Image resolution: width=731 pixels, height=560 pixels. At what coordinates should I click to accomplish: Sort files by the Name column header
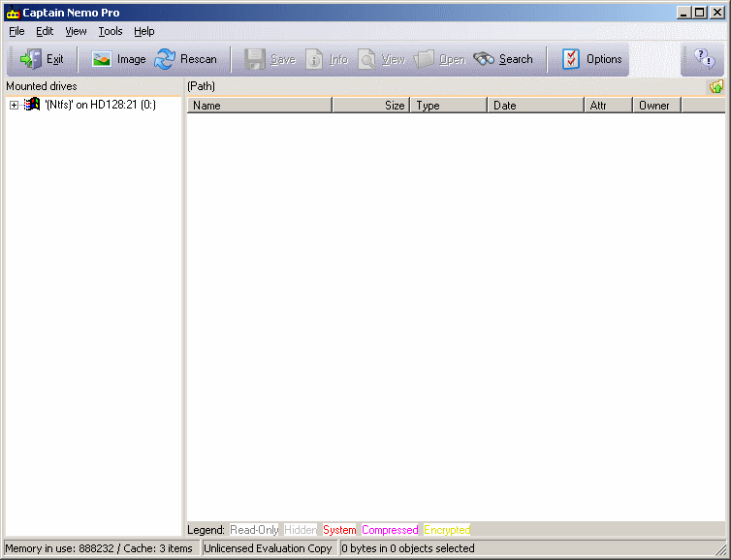click(x=259, y=106)
